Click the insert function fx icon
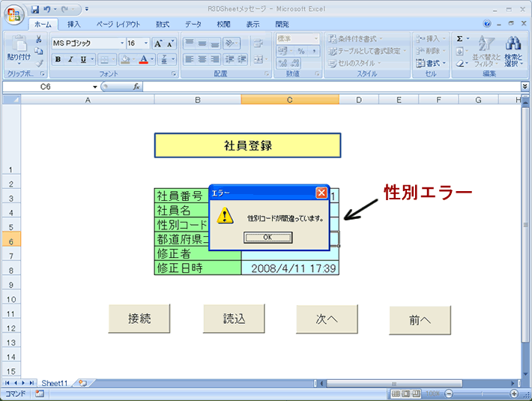 (136, 87)
